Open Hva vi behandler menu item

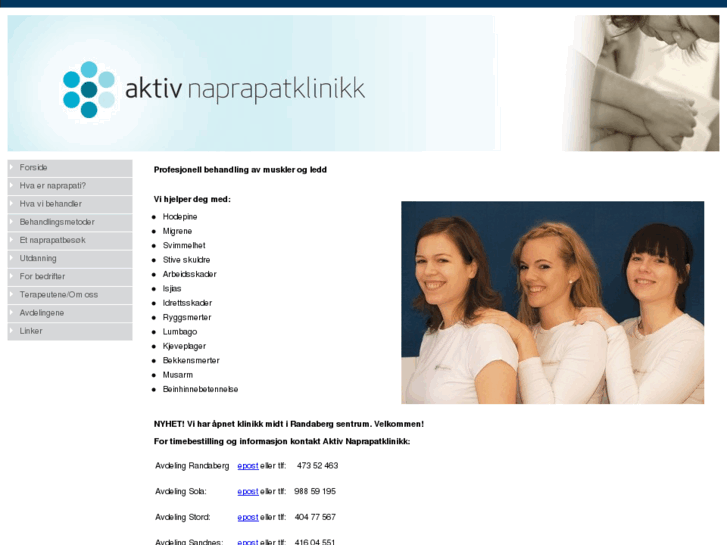click(70, 204)
